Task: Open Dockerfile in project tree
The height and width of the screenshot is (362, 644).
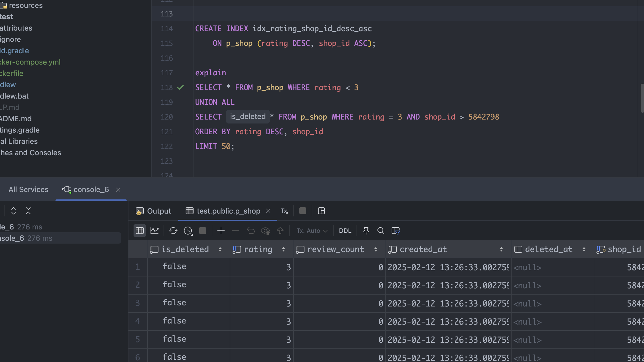Action: click(x=12, y=73)
